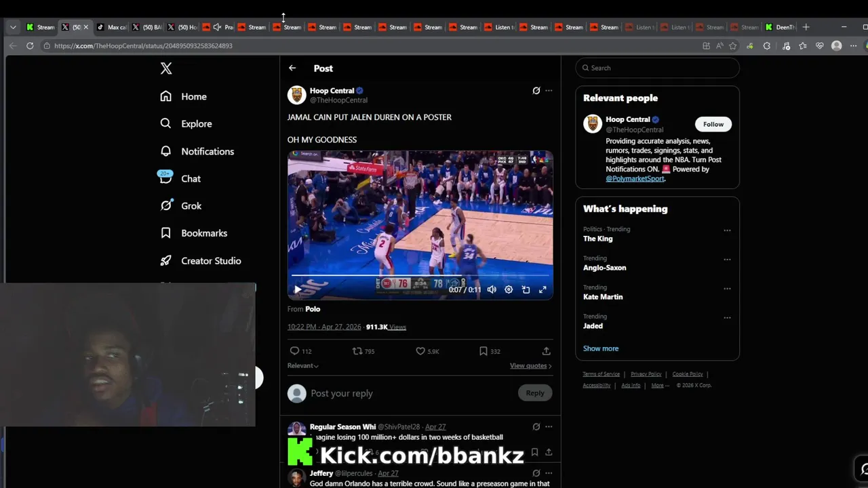The width and height of the screenshot is (868, 488).
Task: Open more options on Jeffery reply
Action: [x=549, y=473]
